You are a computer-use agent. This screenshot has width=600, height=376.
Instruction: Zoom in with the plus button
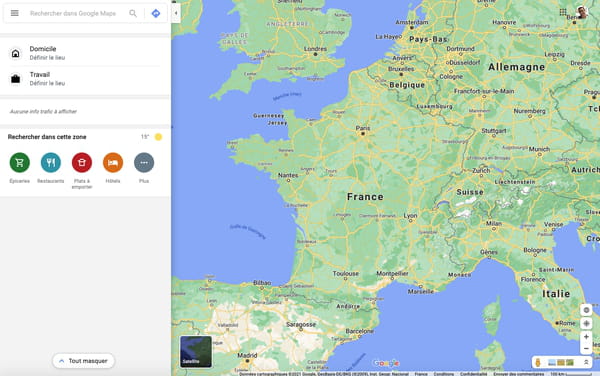tap(586, 337)
